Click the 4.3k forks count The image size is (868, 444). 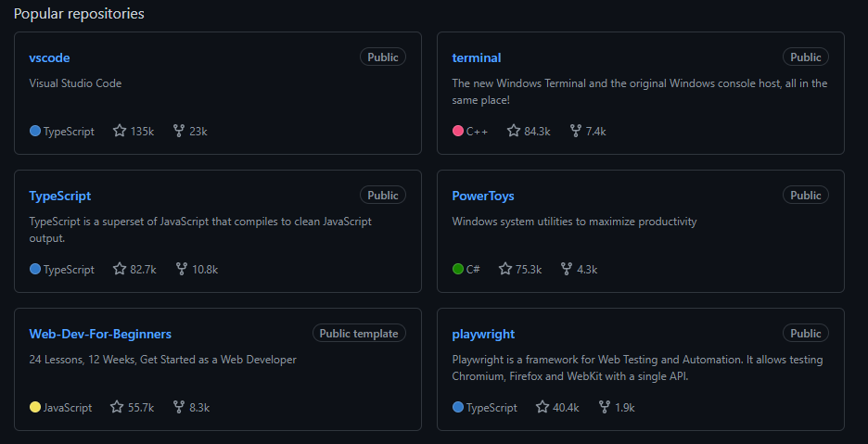click(x=587, y=270)
